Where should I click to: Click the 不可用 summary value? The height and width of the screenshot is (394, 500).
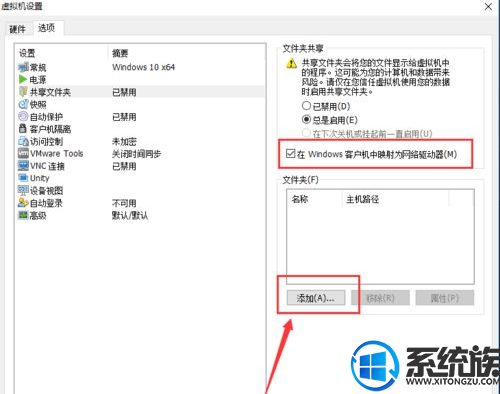124,203
